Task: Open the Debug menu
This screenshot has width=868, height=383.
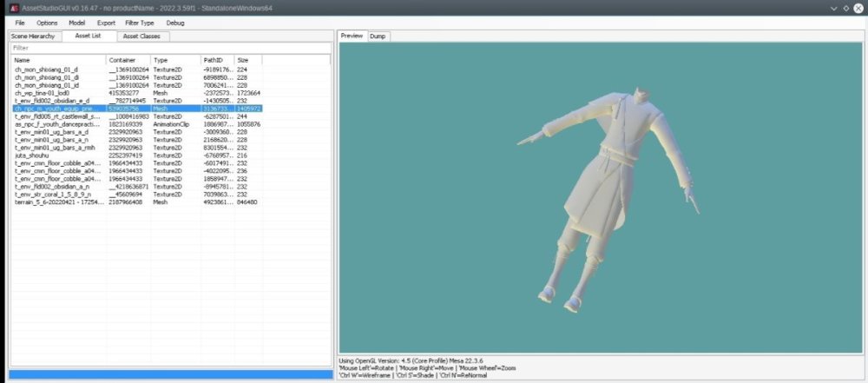Action: click(x=174, y=23)
